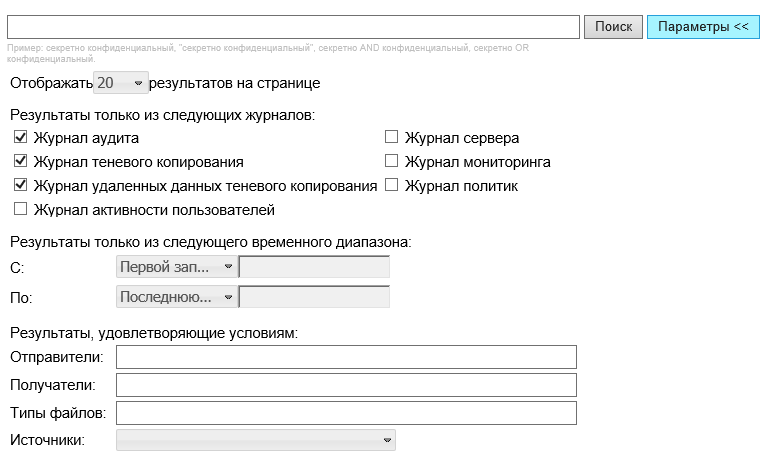Enable Журнал активности пользователей checkbox

[x=21, y=209]
